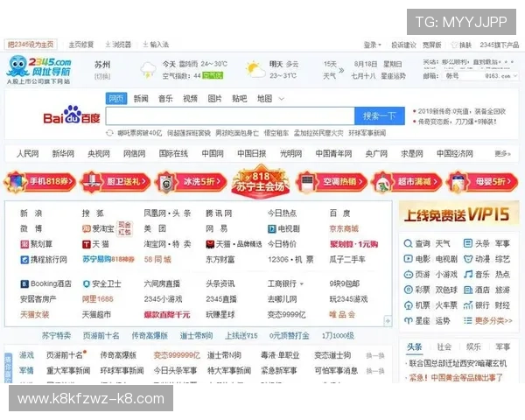Click 换一换 in 游戏 row
The height and width of the screenshot is (420, 525).
pyautogui.click(x=375, y=356)
